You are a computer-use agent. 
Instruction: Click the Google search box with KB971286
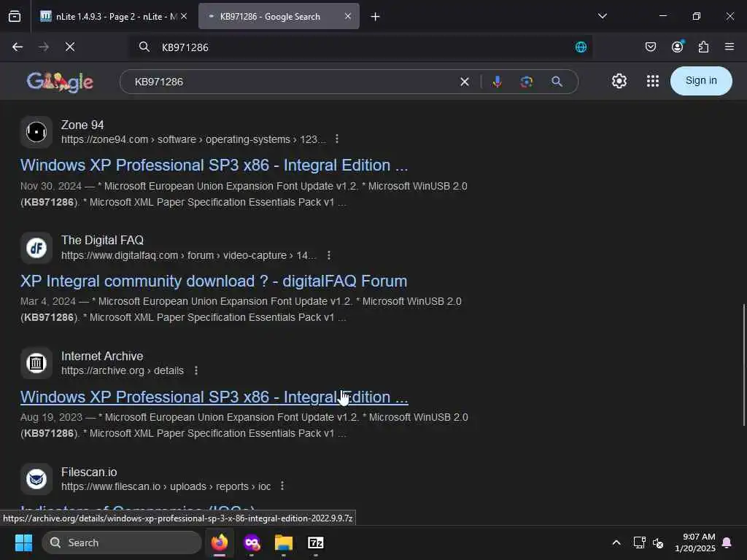(x=293, y=82)
